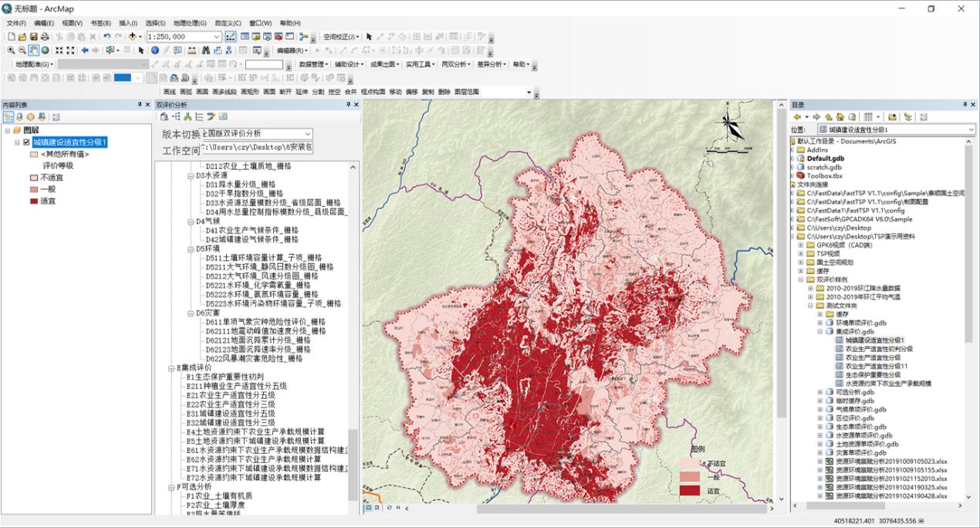Open the 数据管理 toolbar menu
This screenshot has width=980, height=528.
pyautogui.click(x=314, y=64)
